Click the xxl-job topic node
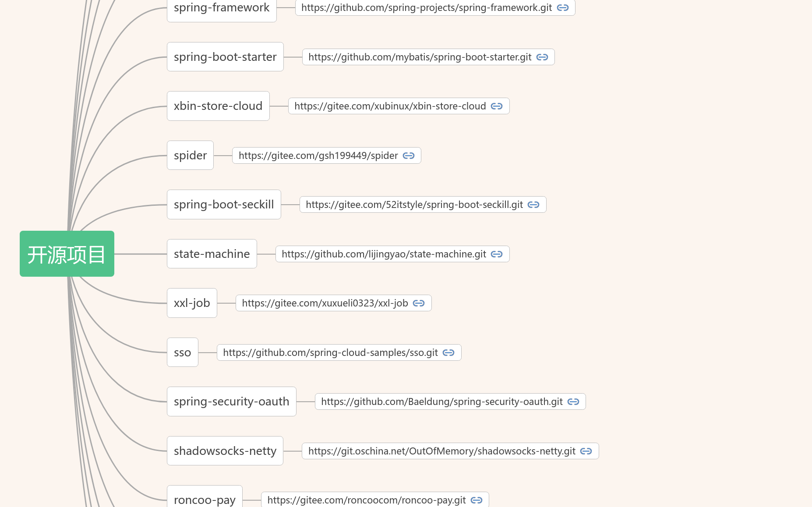Screen dimensions: 812x507 click(x=192, y=303)
